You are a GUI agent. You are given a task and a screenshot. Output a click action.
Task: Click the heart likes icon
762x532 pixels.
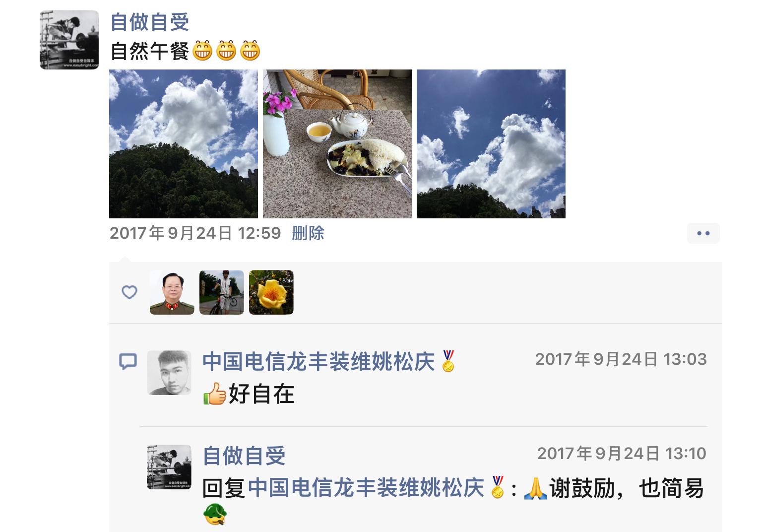tap(129, 292)
